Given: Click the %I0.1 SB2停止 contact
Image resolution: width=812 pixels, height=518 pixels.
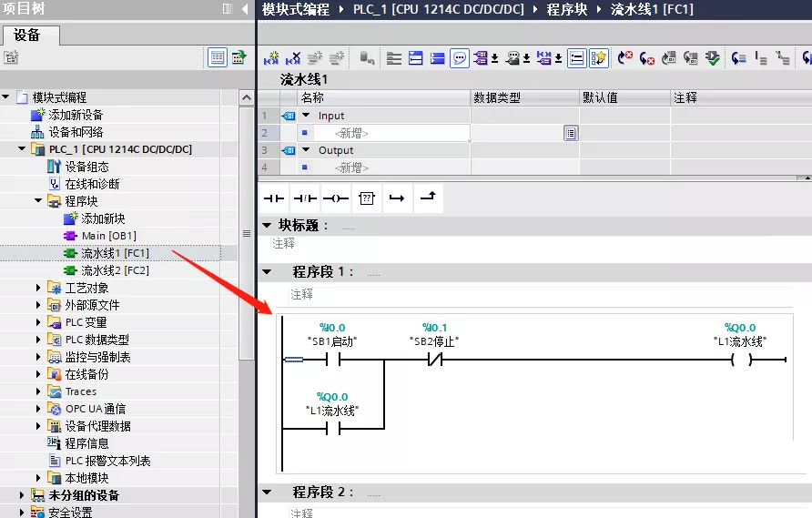Looking at the screenshot, I should 434,360.
